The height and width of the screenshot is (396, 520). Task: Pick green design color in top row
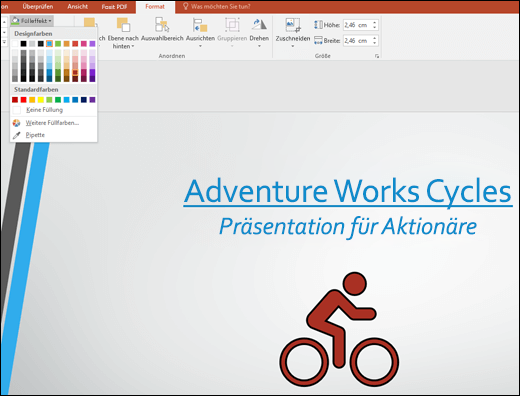coord(58,44)
